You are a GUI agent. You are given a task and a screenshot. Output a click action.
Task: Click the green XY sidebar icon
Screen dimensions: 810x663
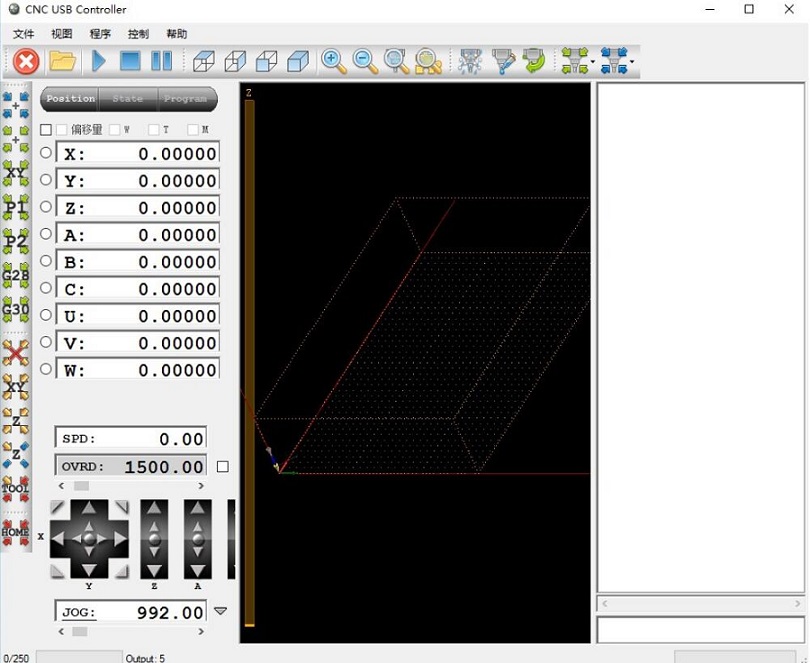[x=16, y=174]
